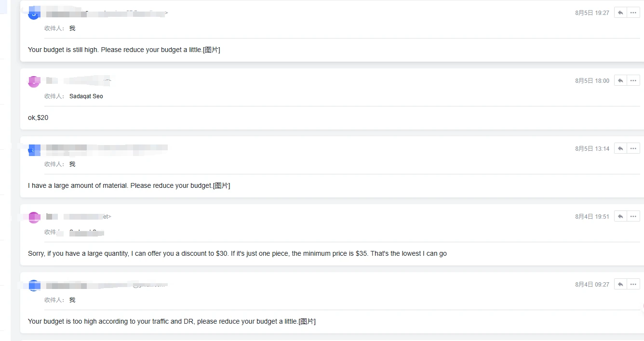644x341 pixels.
Task: Expand the three-dot menu on the 18:00 message
Action: 633,81
